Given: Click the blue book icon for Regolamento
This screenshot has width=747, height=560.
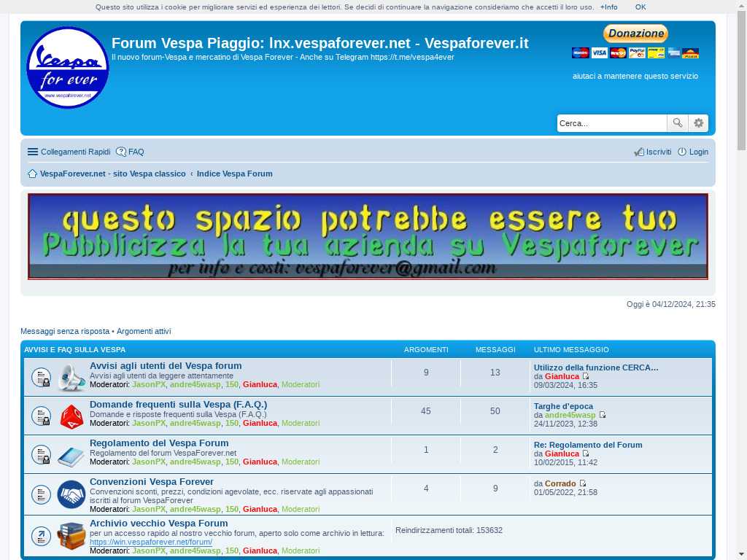Looking at the screenshot, I should 71,456.
